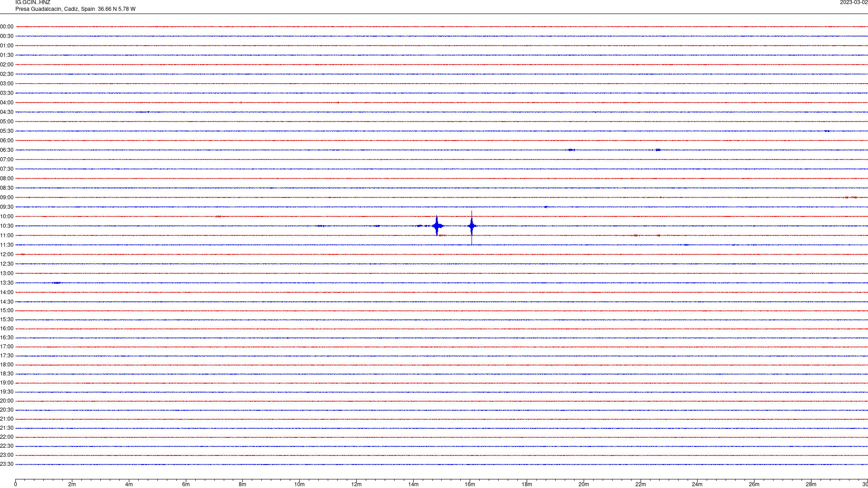Viewport: 868px width, 488px height.
Task: Click the 24m tick label on time axis
Action: pos(697,484)
